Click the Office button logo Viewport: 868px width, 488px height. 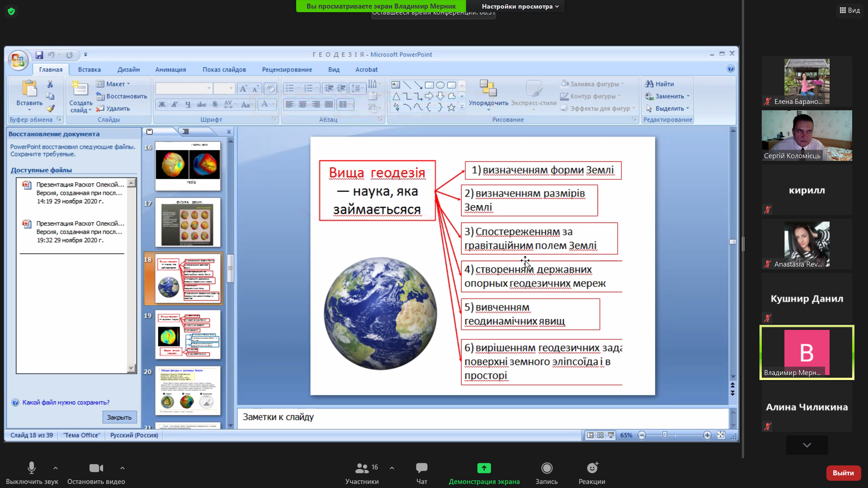point(18,60)
